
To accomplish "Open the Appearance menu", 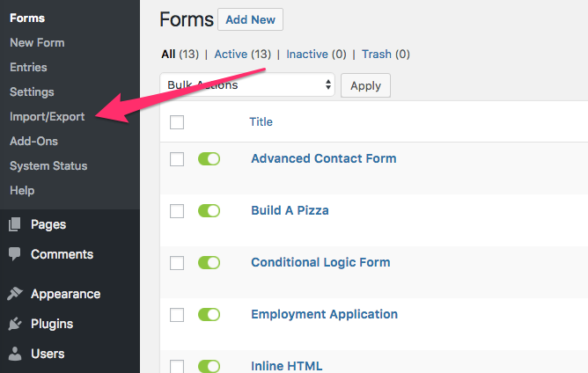I will point(66,294).
